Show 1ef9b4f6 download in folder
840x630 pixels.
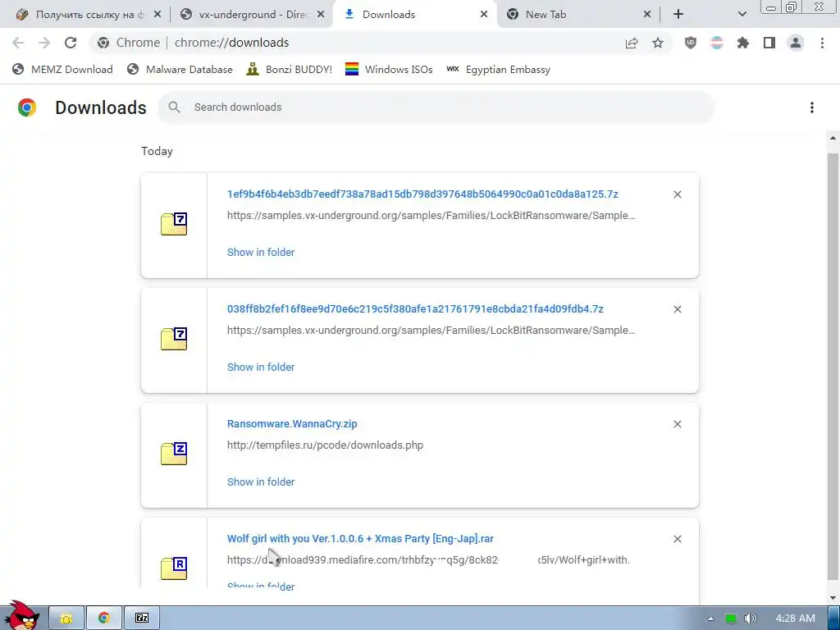click(x=261, y=253)
